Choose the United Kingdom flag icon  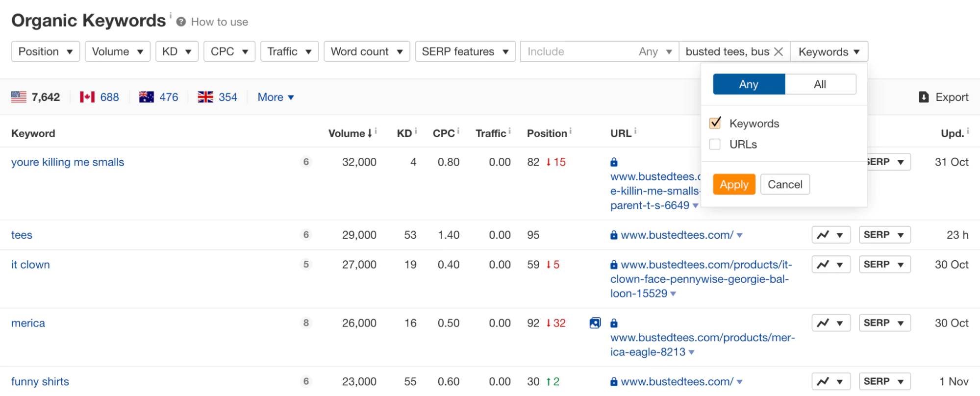pos(205,97)
